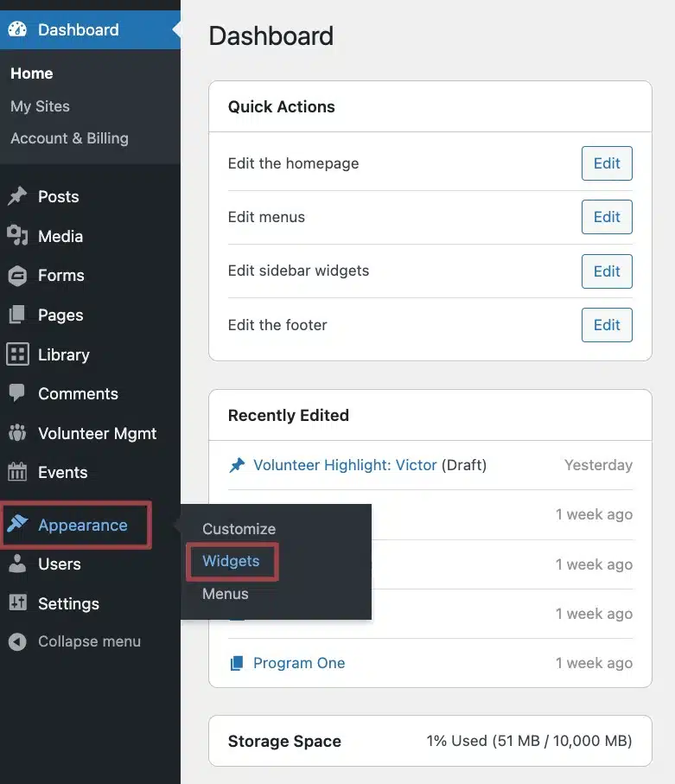Image resolution: width=675 pixels, height=784 pixels.
Task: Open the Pages menu label
Action: pos(60,315)
